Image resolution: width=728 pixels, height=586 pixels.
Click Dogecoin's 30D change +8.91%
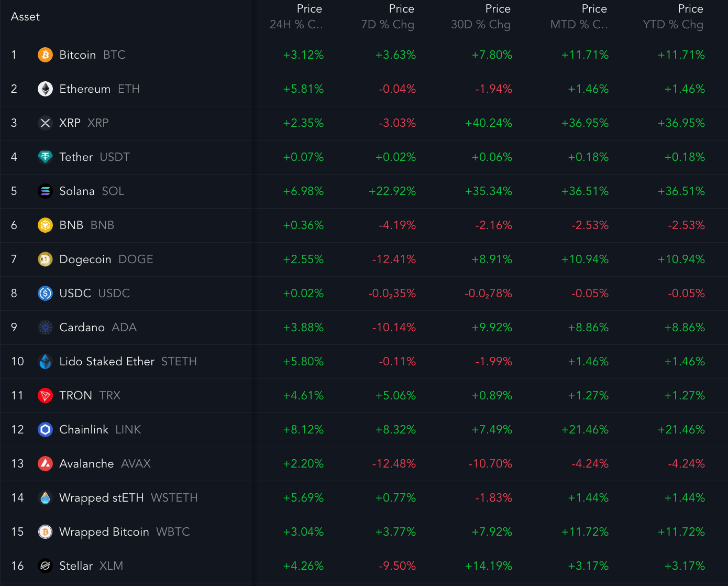492,259
